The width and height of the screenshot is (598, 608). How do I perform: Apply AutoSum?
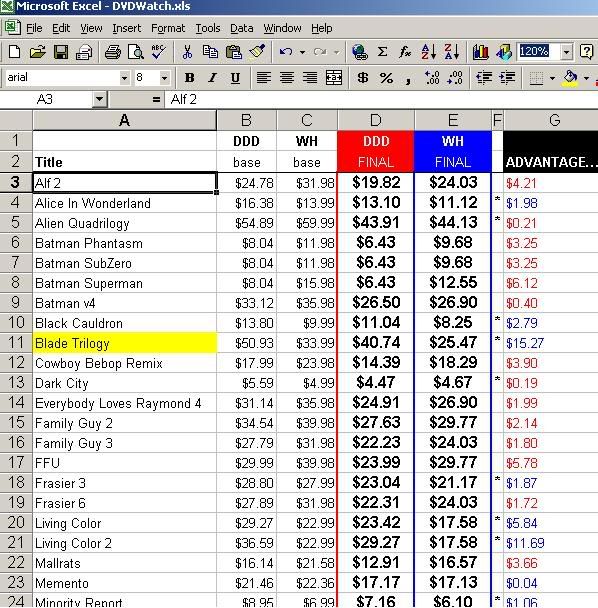[382, 52]
